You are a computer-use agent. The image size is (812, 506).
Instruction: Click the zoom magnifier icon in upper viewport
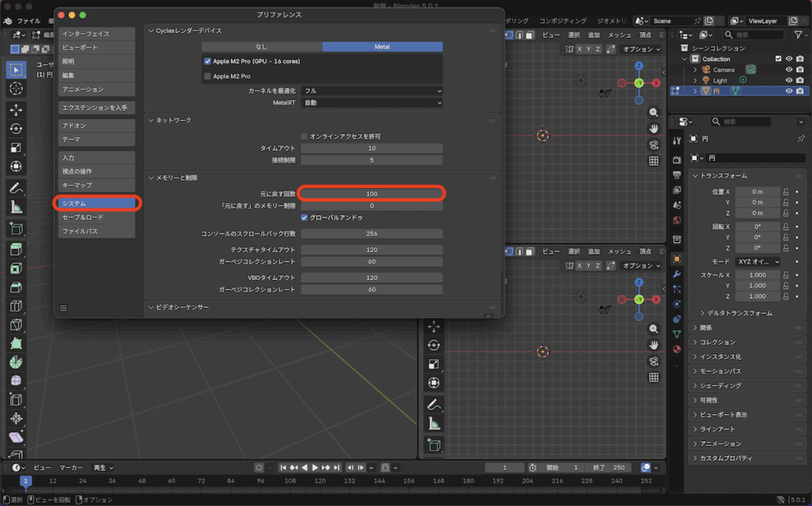(x=653, y=113)
